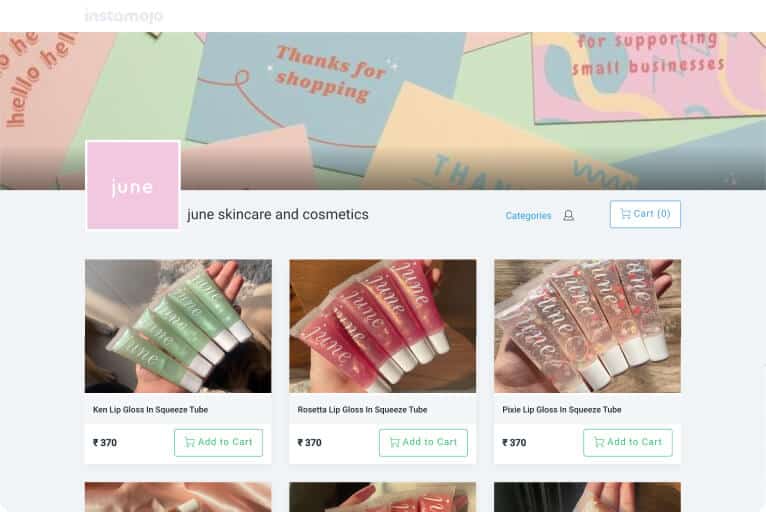The image size is (766, 512).
Task: Open Rosetta Lip Gloss In Squeeze Tube title
Action: 362,409
